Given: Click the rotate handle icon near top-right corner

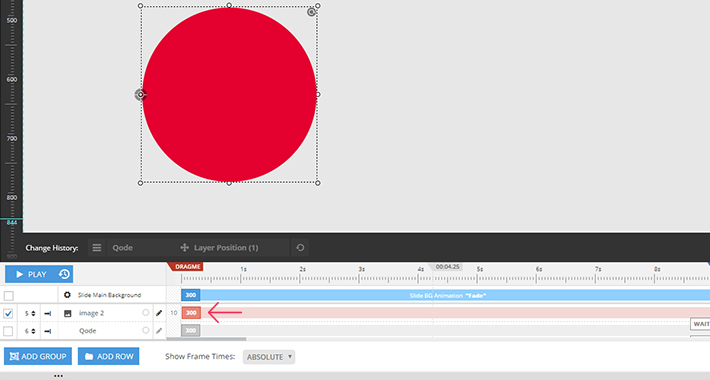Looking at the screenshot, I should (311, 12).
